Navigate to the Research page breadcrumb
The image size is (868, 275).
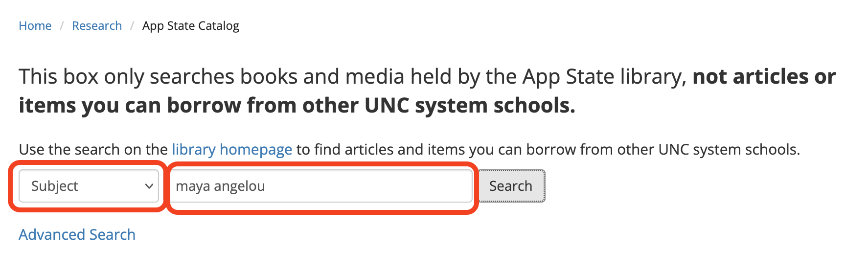(97, 26)
